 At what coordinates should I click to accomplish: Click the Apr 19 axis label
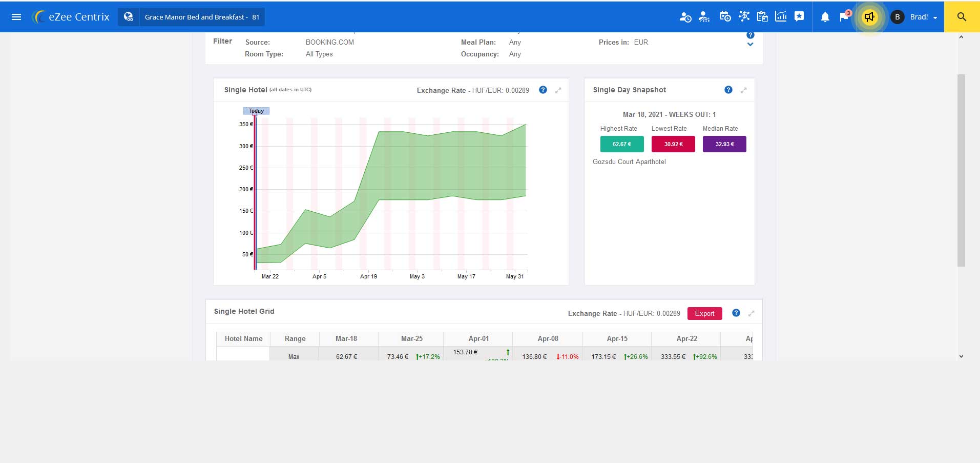[x=368, y=276]
